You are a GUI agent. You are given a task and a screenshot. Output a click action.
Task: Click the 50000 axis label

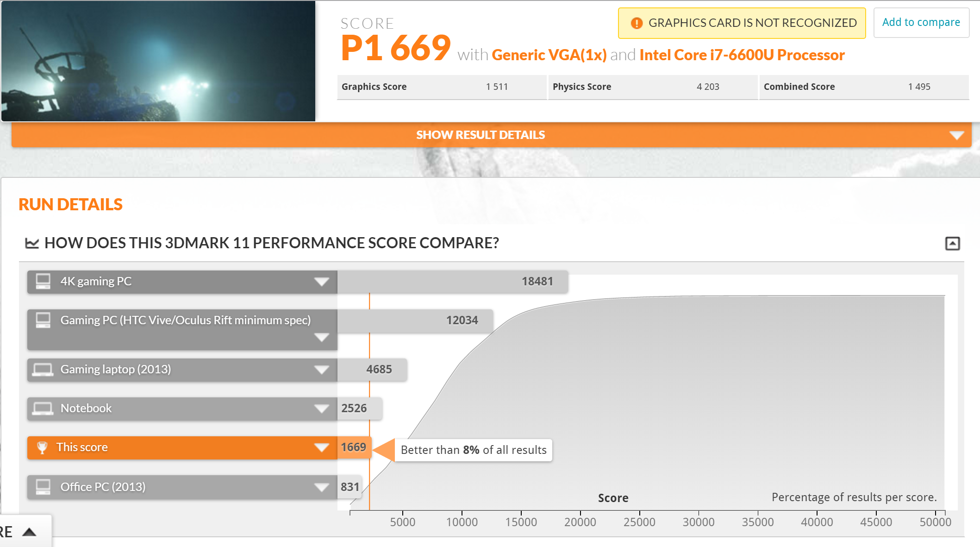935,522
